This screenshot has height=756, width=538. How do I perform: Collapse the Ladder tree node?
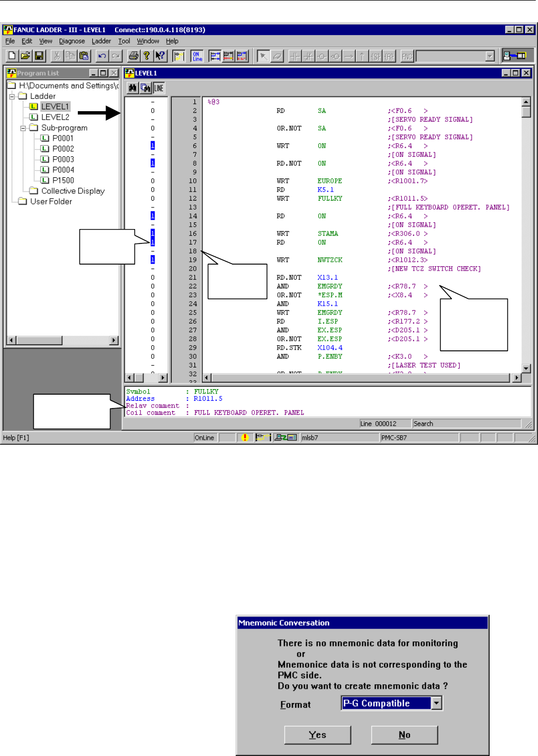click(x=12, y=96)
